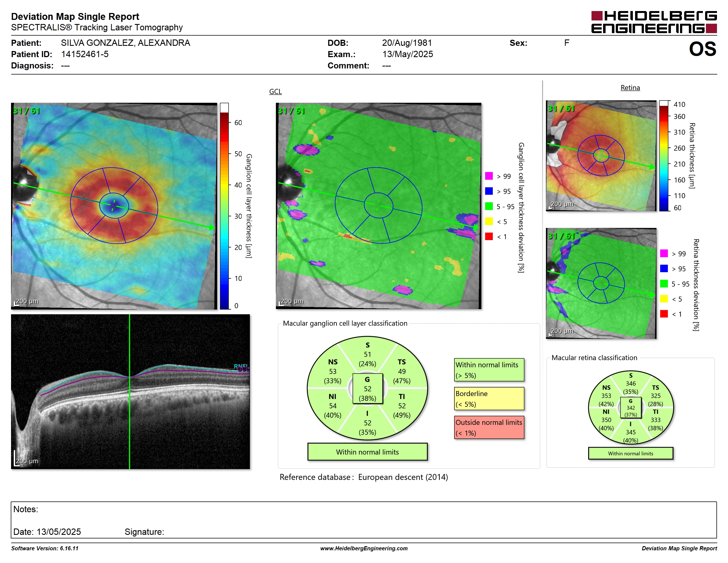Viewport: 728px width, 563px height.
Task: Click red '< 1' swatch in GCL deviation legend
Action: point(489,236)
